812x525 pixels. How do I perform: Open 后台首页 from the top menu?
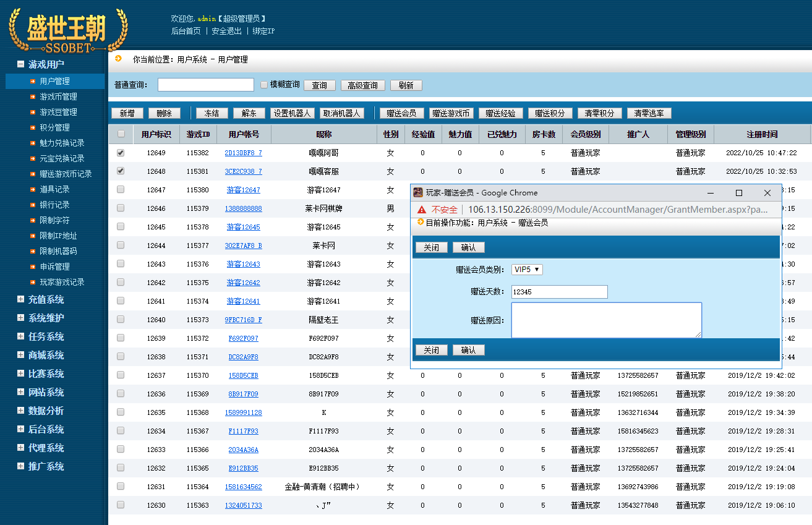pyautogui.click(x=186, y=30)
